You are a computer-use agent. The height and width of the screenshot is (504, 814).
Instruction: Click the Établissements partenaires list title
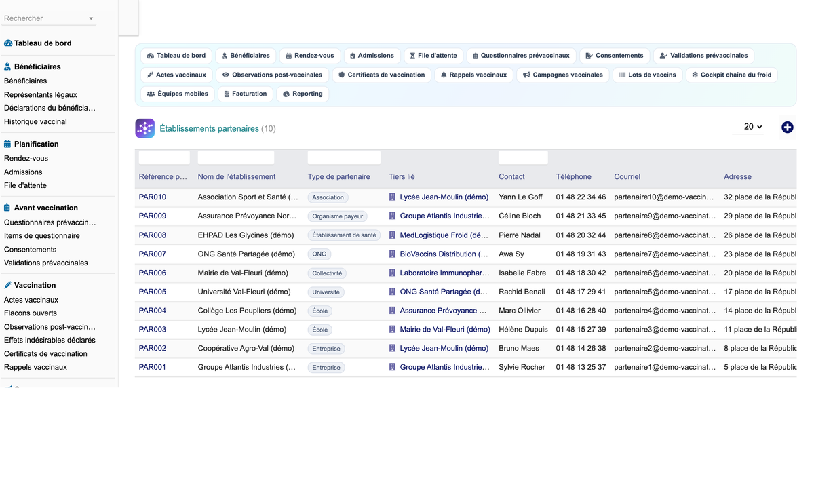(x=209, y=128)
